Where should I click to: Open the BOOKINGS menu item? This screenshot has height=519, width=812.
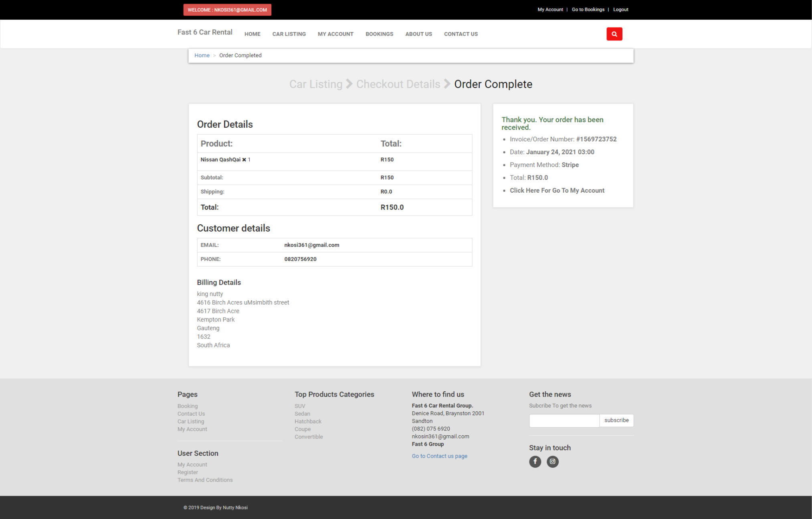(379, 34)
